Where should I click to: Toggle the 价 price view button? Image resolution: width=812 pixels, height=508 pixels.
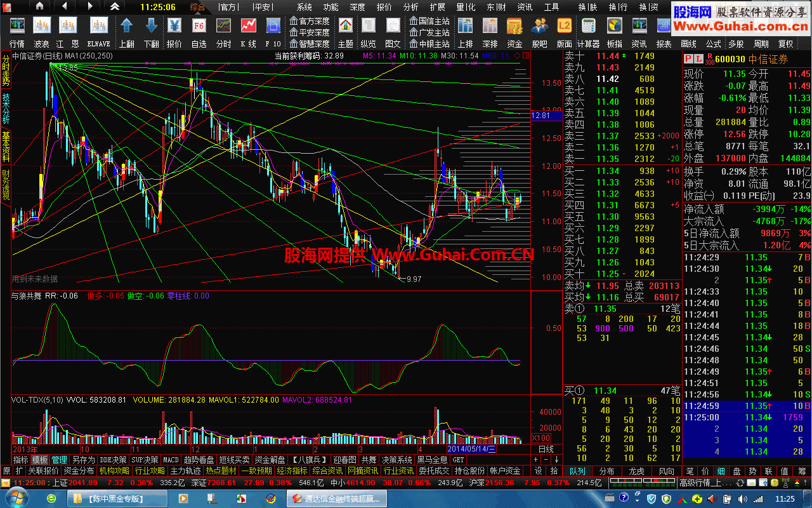pyautogui.click(x=705, y=471)
